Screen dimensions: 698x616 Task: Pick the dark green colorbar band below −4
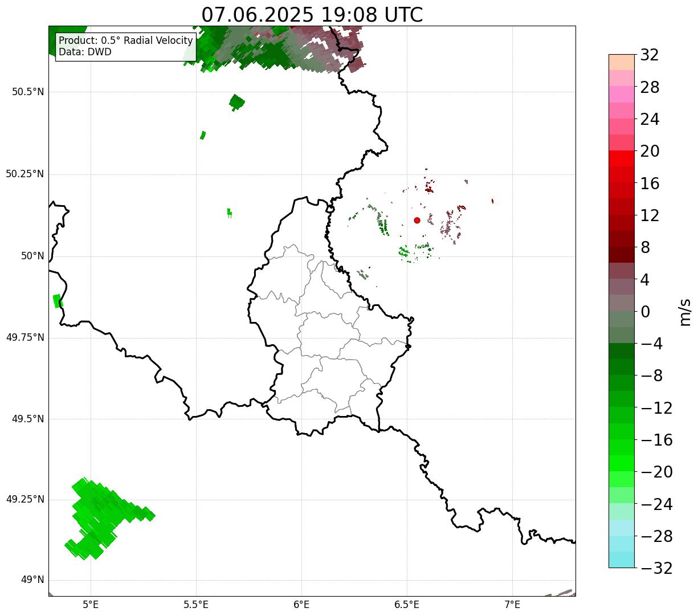pos(622,352)
